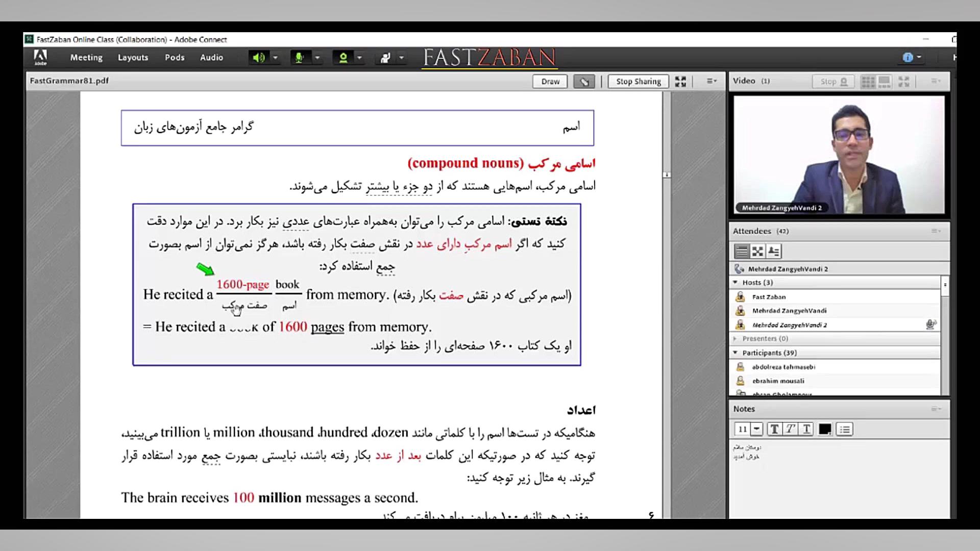Image resolution: width=980 pixels, height=551 pixels.
Task: Click the presenter's video thumbnail
Action: coord(839,155)
